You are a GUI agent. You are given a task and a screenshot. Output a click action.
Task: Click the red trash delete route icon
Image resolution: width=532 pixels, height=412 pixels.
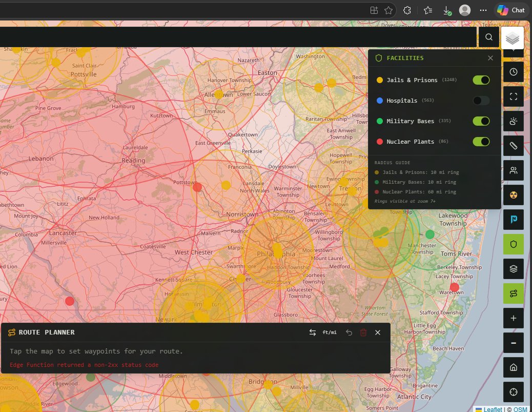[363, 332]
